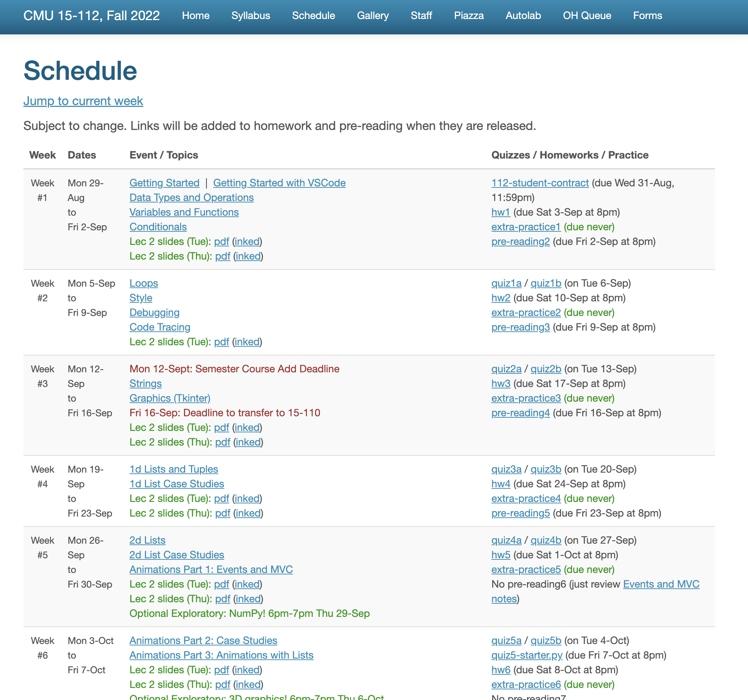Open the Conditionals topic notes
This screenshot has height=700, width=748.
pyautogui.click(x=158, y=227)
